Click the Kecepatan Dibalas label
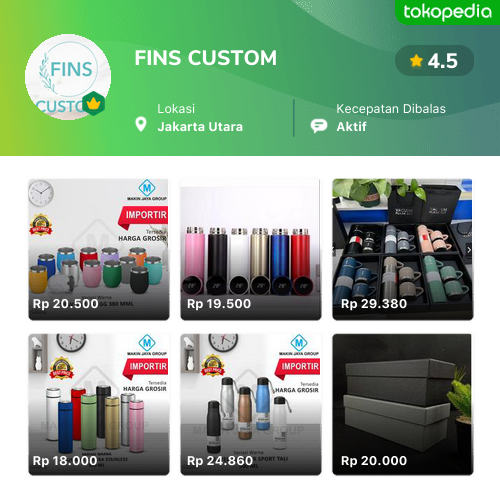This screenshot has height=500, width=500. 391,109
